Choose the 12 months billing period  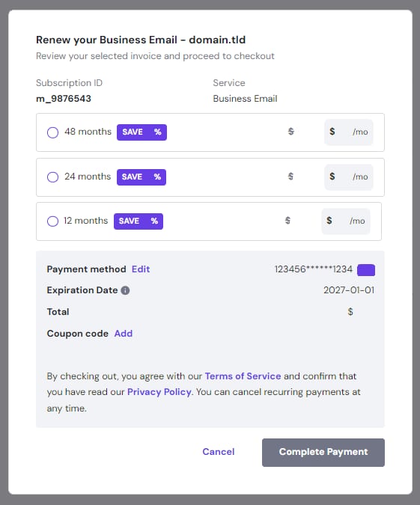pyautogui.click(x=53, y=221)
